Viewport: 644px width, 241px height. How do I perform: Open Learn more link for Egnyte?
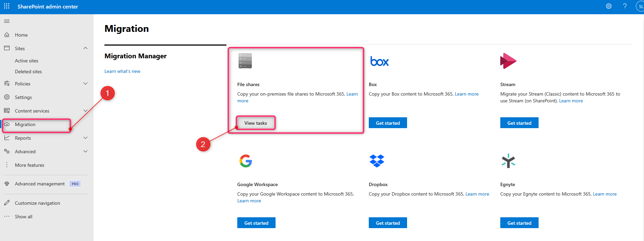click(605, 194)
